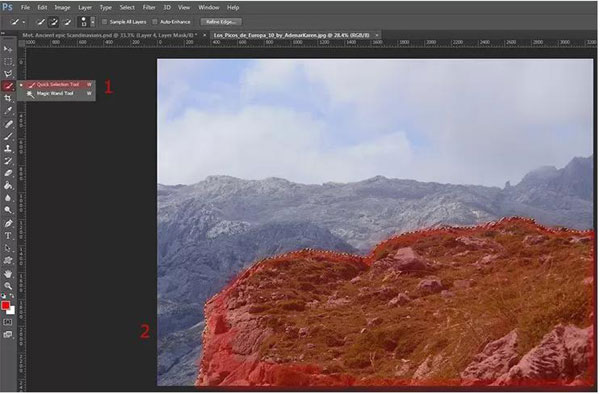This screenshot has width=600, height=394.
Task: Open the Select menu
Action: 127,7
